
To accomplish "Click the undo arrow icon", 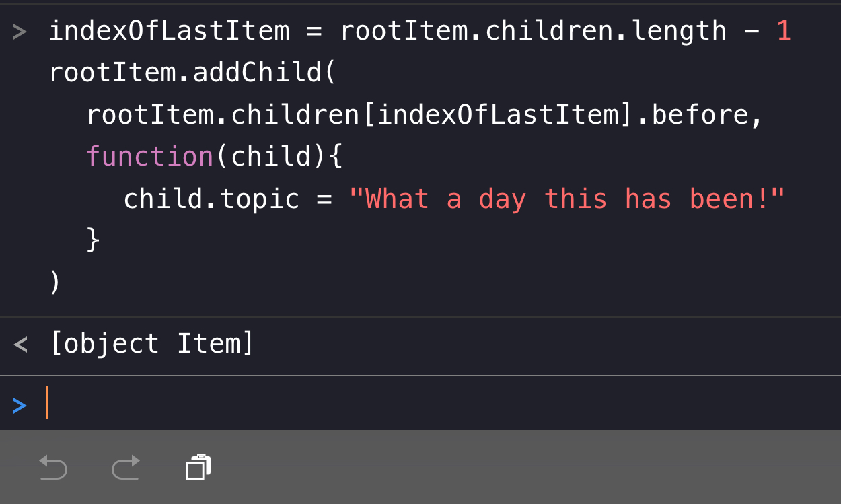I will [53, 467].
